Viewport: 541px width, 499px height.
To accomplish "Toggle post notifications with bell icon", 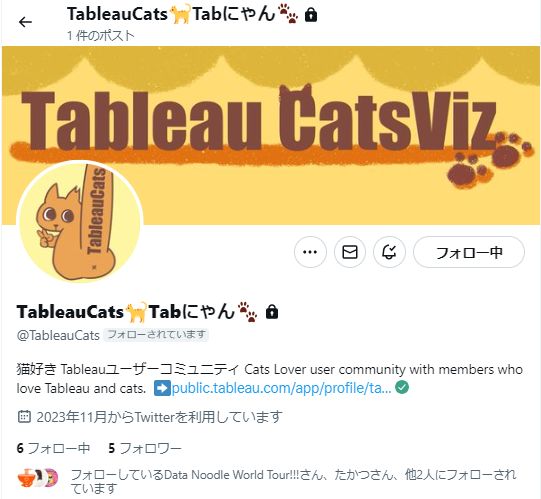I will 389,252.
